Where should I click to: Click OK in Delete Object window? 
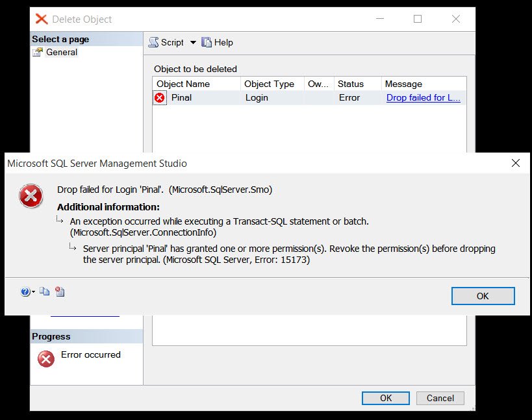point(386,398)
